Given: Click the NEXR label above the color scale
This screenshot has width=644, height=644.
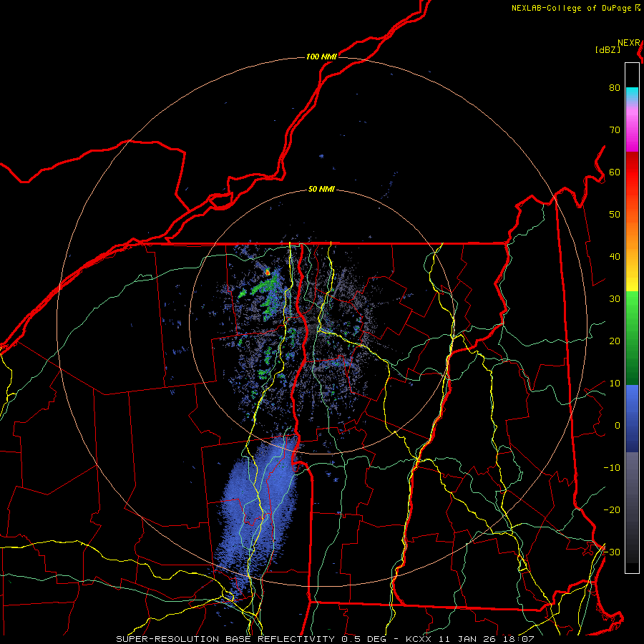Looking at the screenshot, I should [629, 43].
